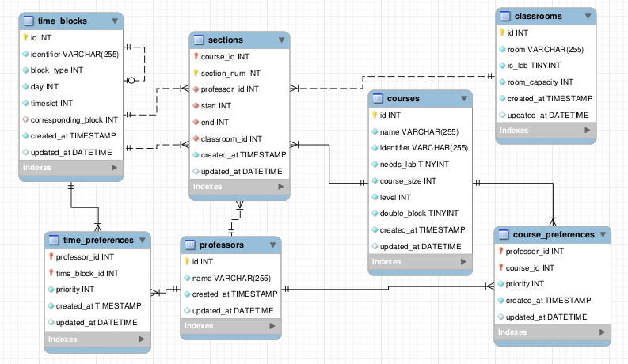The image size is (628, 364).
Task: Click red diamond beside sections professor_id INT
Action: point(196,89)
